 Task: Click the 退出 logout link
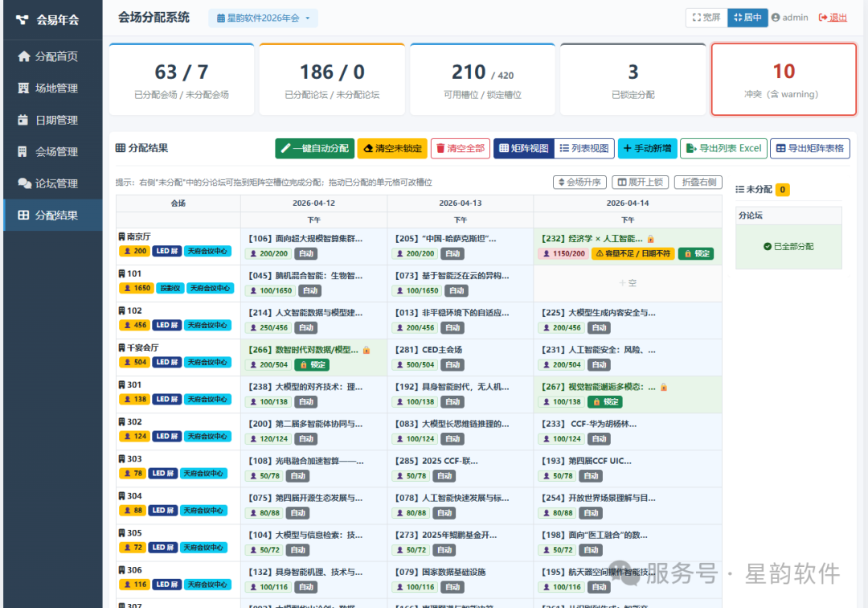(x=833, y=18)
